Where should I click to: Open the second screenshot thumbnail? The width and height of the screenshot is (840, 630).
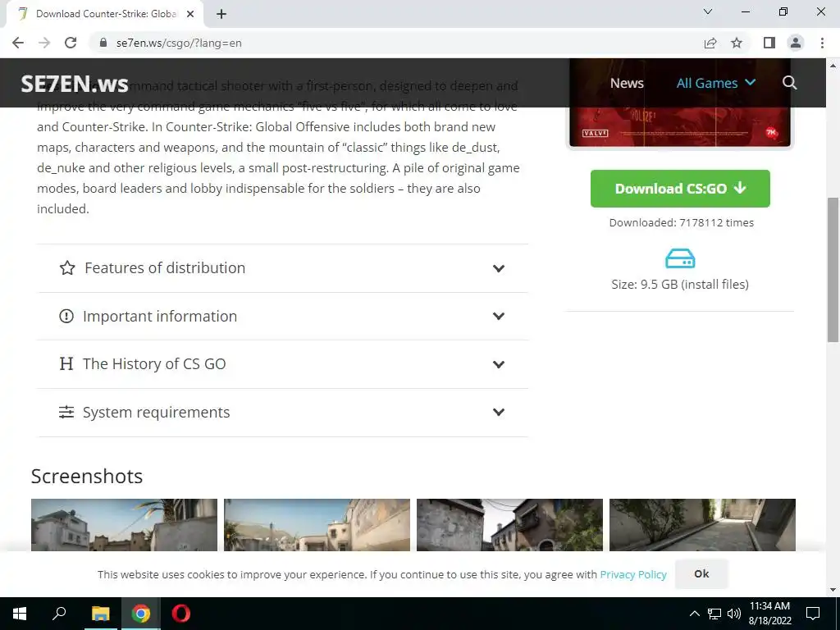[317, 525]
